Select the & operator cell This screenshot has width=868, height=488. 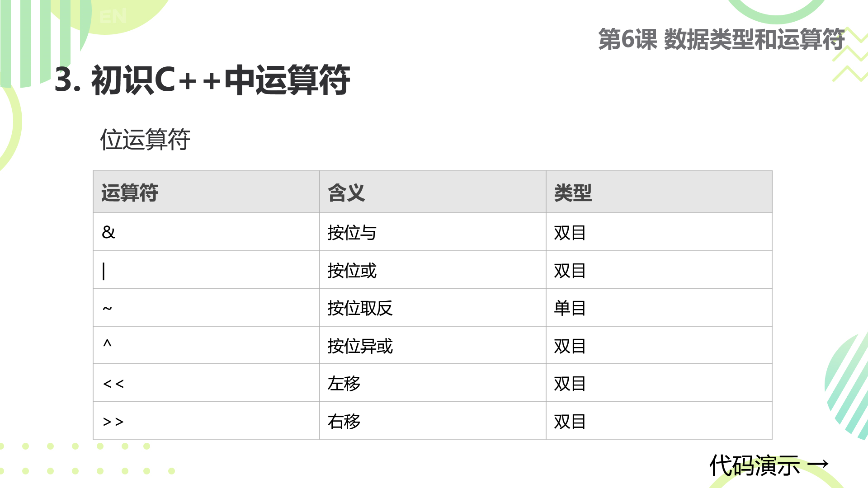[206, 232]
